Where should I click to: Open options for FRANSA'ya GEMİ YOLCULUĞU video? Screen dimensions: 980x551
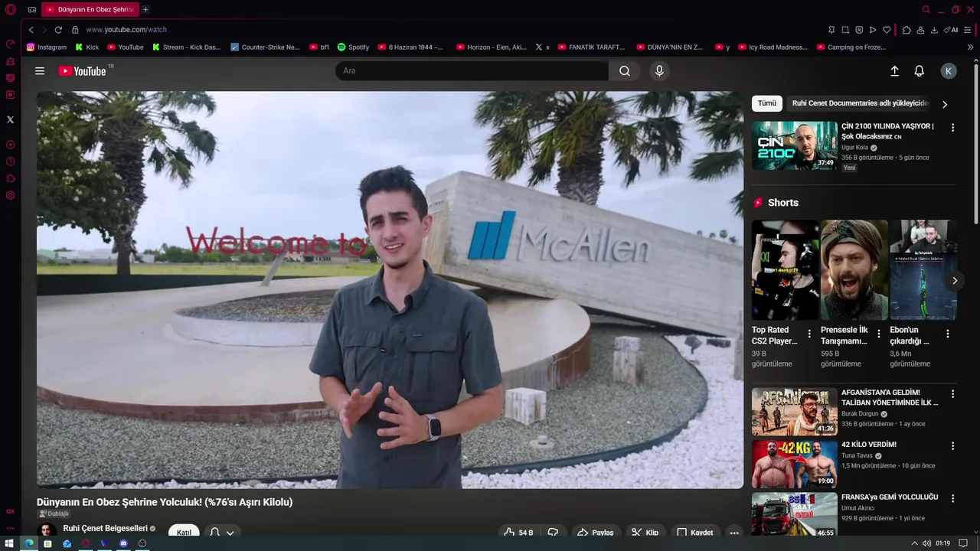tap(952, 499)
